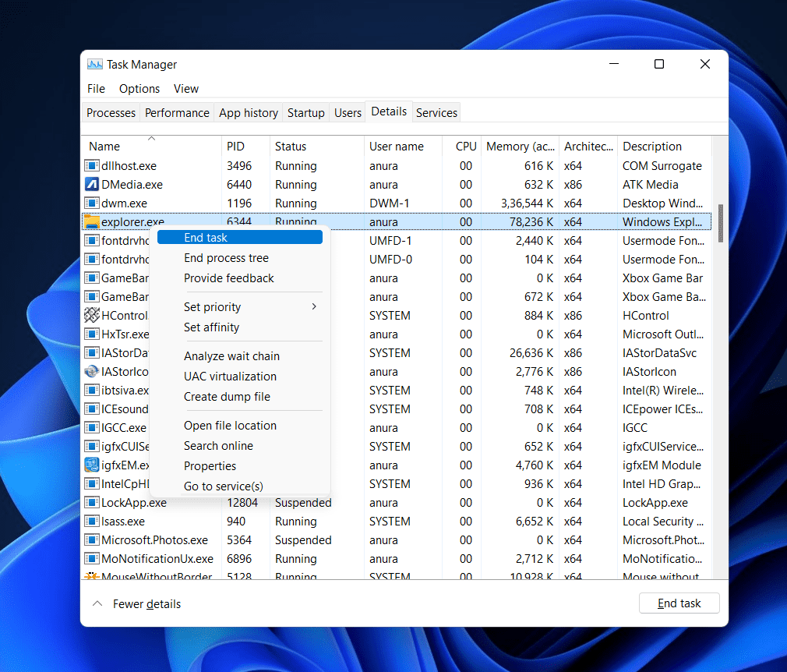Click the dwm.exe process icon
Viewport: 787px width, 672px height.
click(91, 203)
